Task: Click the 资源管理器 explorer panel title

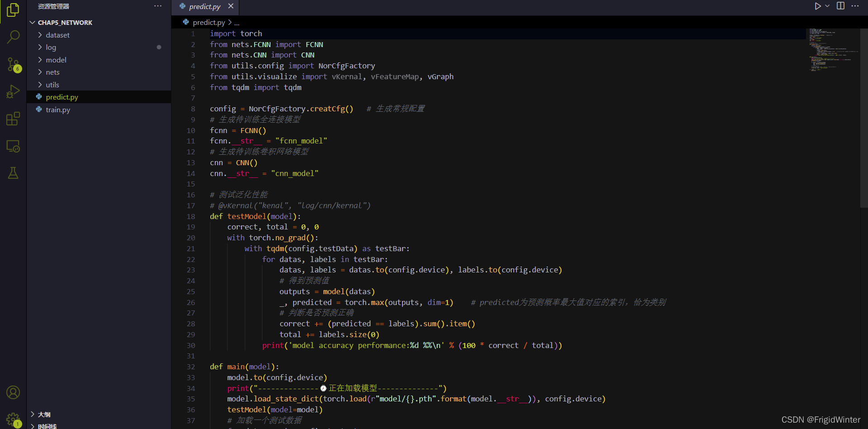Action: click(53, 6)
